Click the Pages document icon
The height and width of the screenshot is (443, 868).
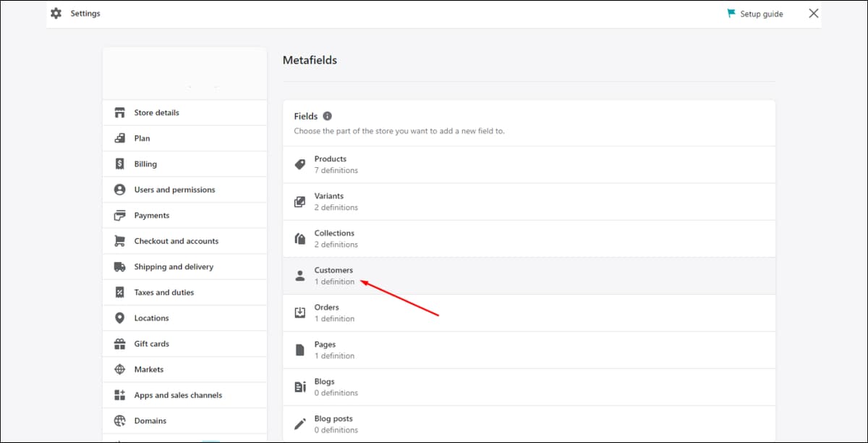300,350
